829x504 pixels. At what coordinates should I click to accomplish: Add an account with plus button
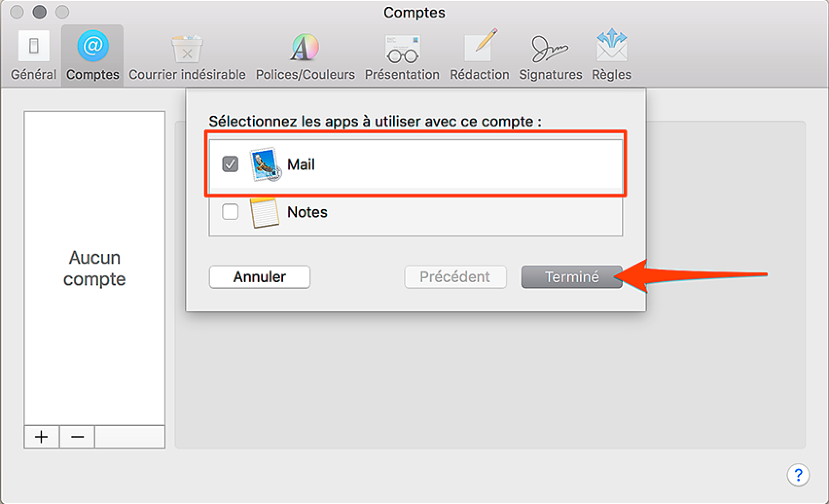(x=41, y=437)
